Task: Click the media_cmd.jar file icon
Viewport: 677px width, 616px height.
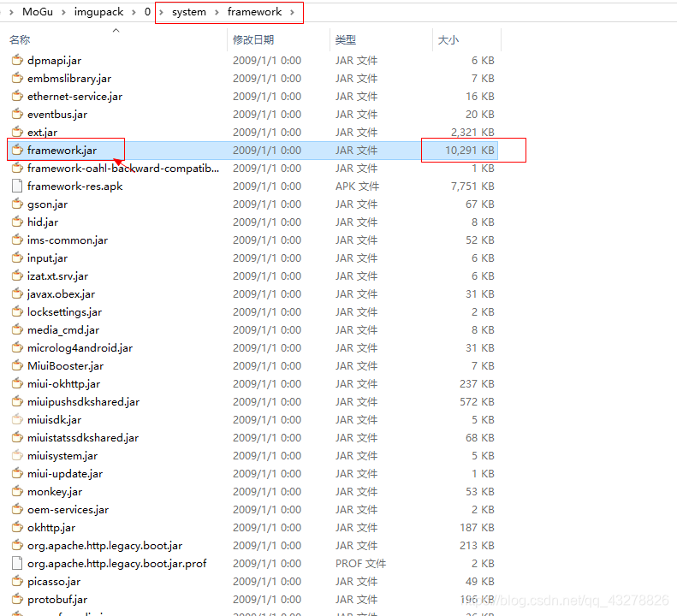Action: click(17, 329)
